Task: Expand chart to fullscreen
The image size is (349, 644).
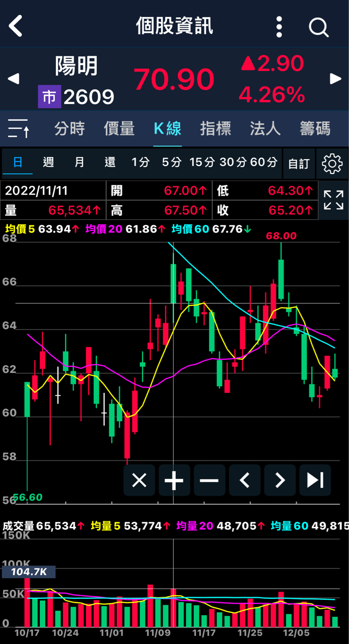Action: 333,200
